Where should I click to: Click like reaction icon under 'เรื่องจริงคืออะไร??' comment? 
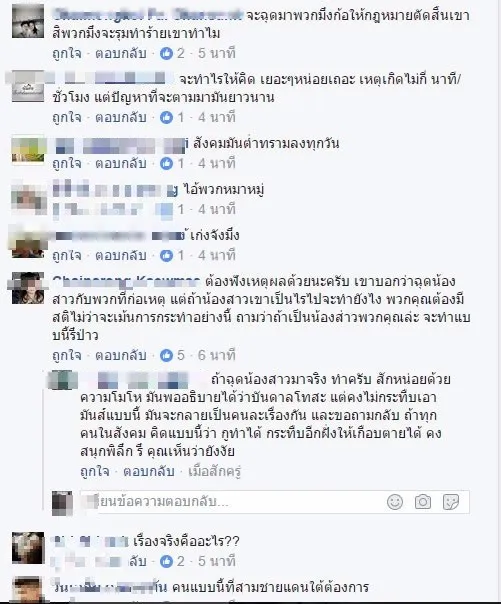[166, 561]
